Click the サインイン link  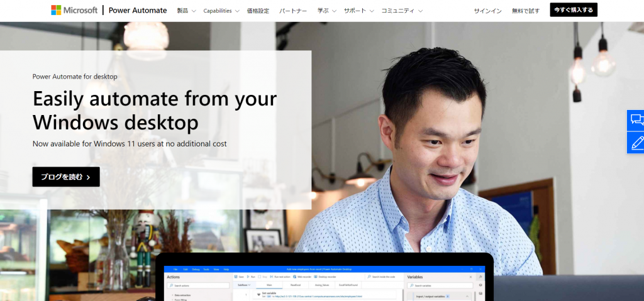(x=487, y=11)
